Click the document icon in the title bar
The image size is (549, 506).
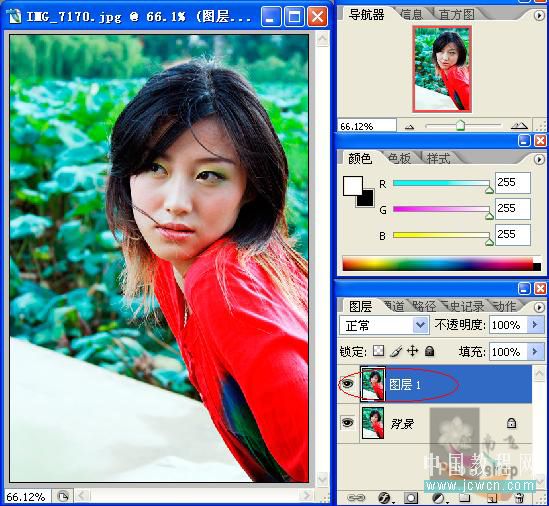point(14,16)
